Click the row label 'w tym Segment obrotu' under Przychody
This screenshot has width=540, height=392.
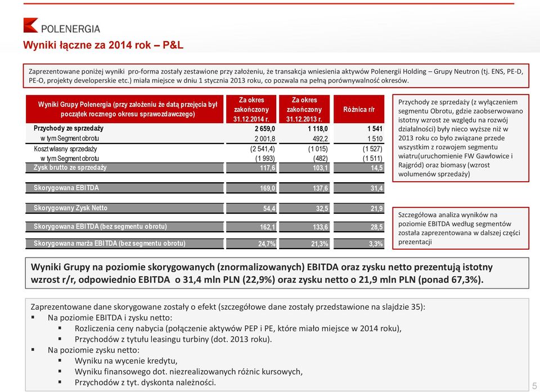(70, 138)
